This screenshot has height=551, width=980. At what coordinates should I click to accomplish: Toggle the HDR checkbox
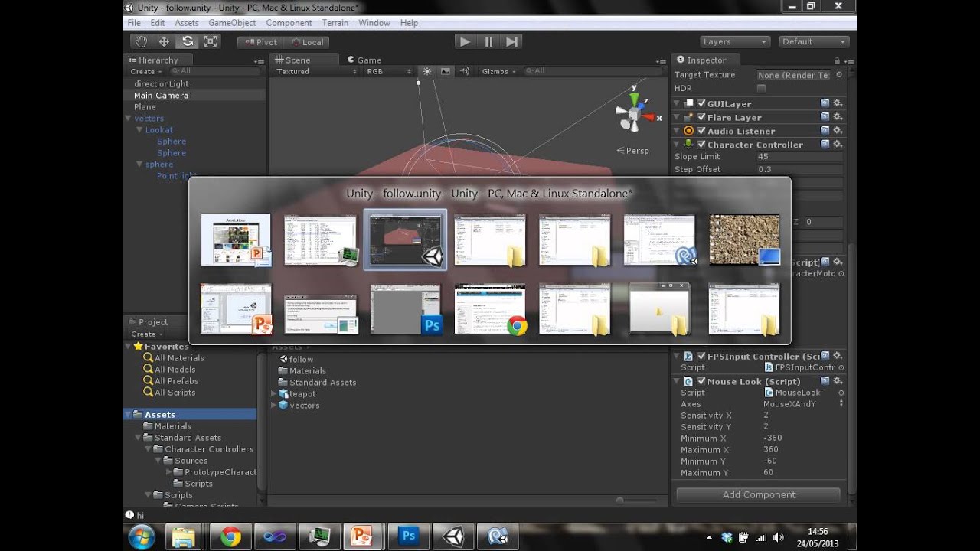coord(761,88)
